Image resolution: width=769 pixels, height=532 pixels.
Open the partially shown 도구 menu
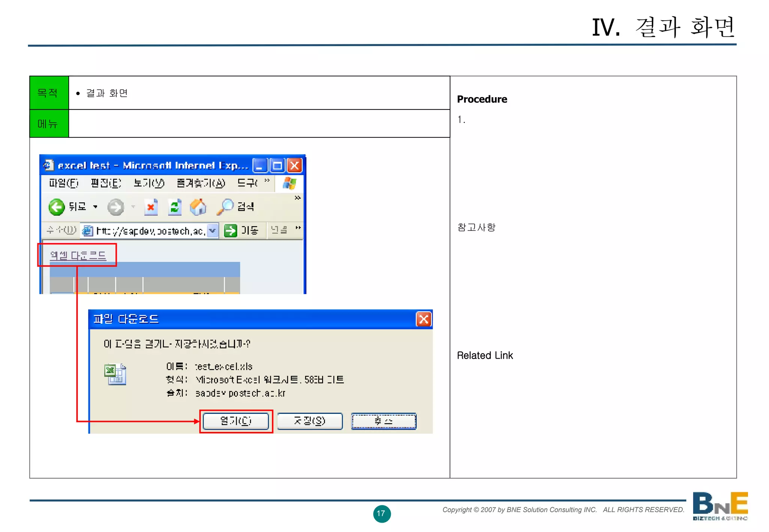247,183
